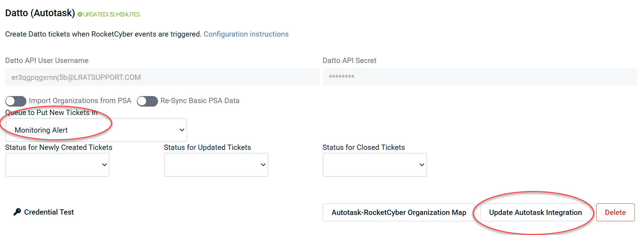Open the Configuration instructions link
Screen dimensions: 644x235
point(246,34)
